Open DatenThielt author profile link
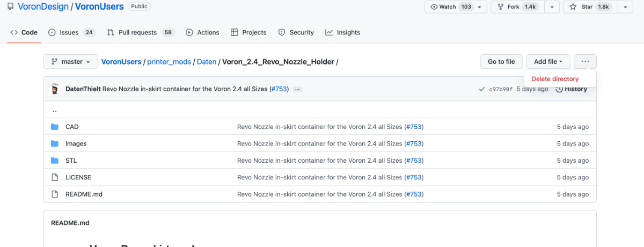The image size is (644, 247). click(83, 89)
